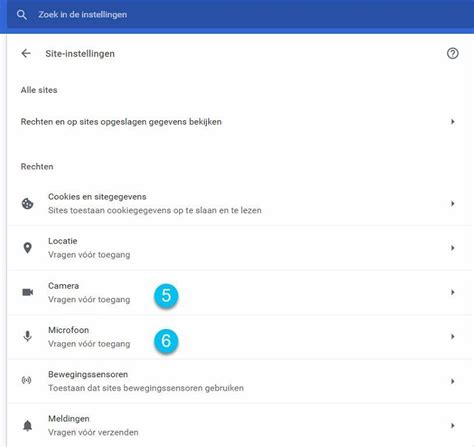Open Camera permission settings
The width and height of the screenshot is (474, 447).
[x=240, y=292]
